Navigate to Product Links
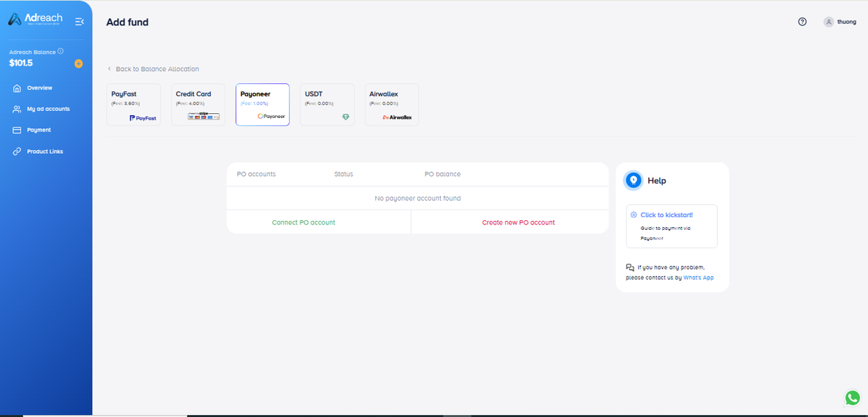 tap(45, 152)
